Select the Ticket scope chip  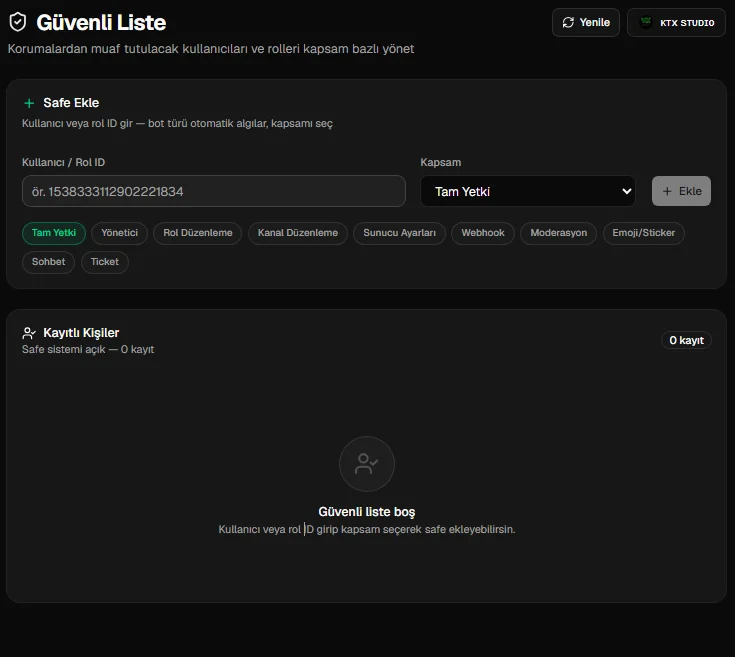click(105, 262)
